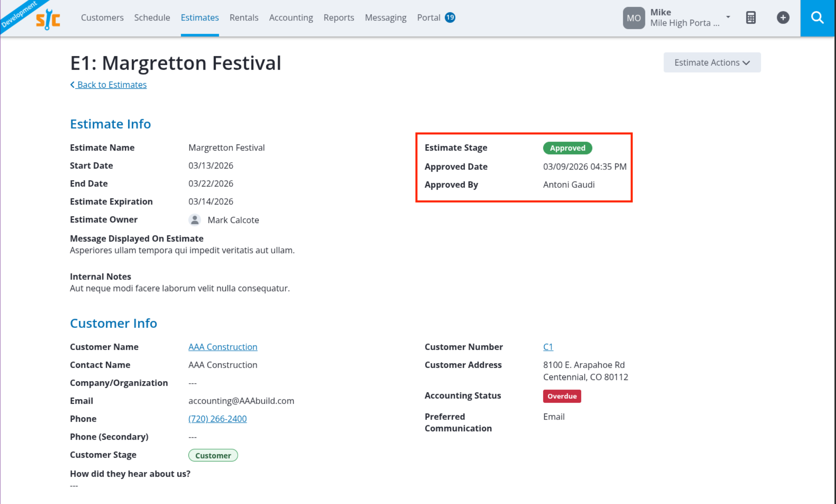Click start date 03/13/2026
This screenshot has height=504, width=836.
tap(211, 165)
